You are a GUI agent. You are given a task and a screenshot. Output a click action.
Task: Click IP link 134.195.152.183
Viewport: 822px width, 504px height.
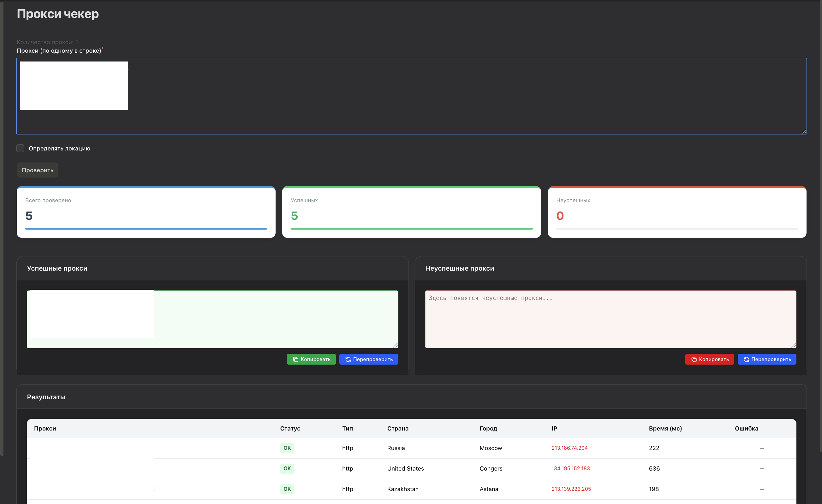click(570, 468)
